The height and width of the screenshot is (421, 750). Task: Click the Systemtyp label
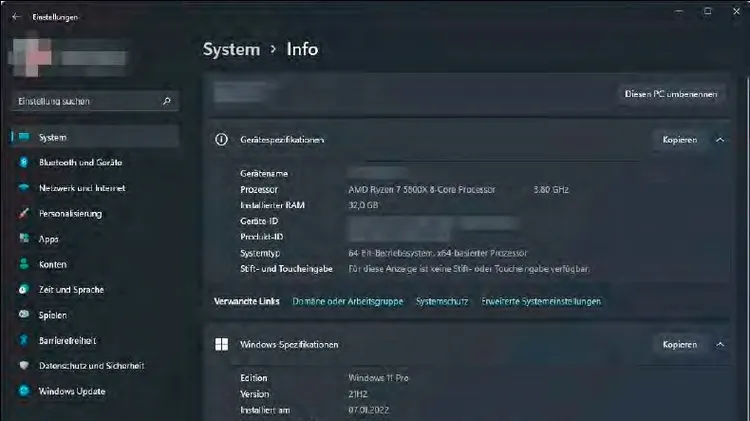pyautogui.click(x=260, y=253)
